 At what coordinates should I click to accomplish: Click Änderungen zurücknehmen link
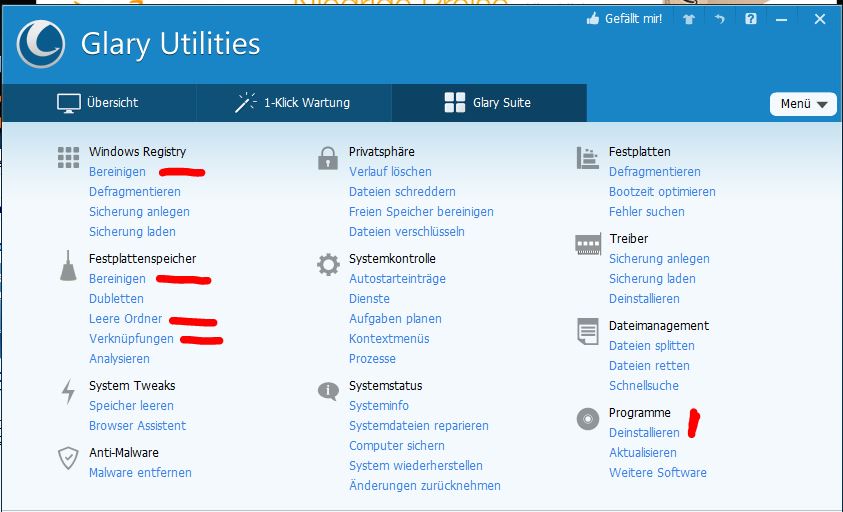(425, 486)
